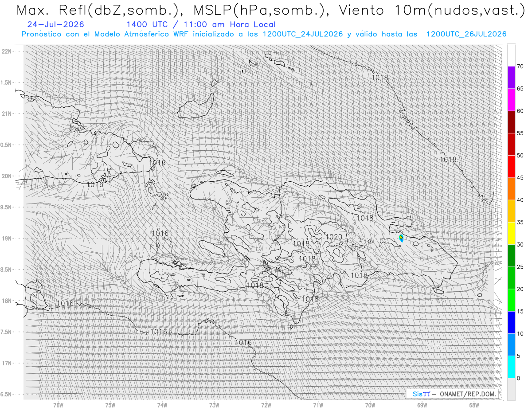Click the yellow 30-35 dBZ color band
This screenshot has width=532, height=411.
point(511,233)
